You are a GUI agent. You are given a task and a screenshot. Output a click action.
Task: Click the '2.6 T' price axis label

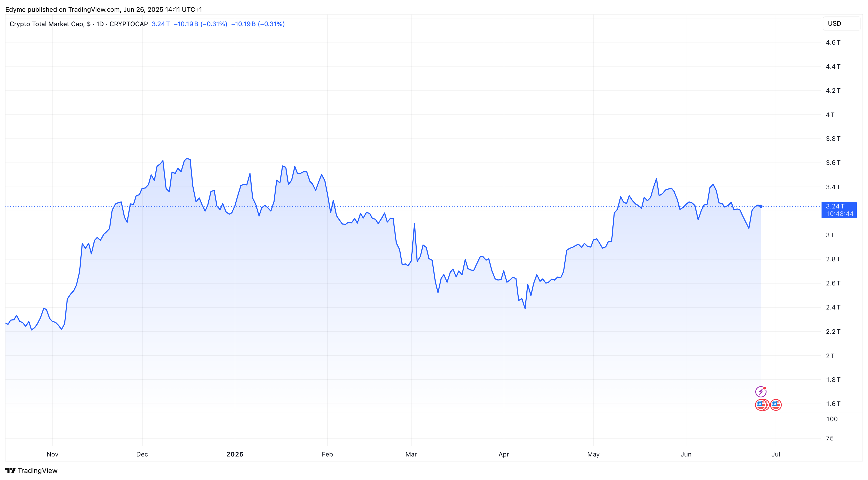833,284
